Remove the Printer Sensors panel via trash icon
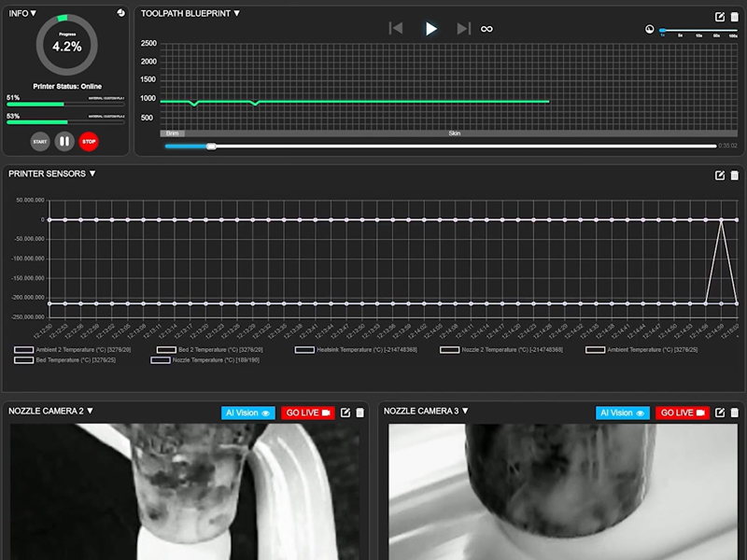The height and width of the screenshot is (560, 747). click(734, 175)
